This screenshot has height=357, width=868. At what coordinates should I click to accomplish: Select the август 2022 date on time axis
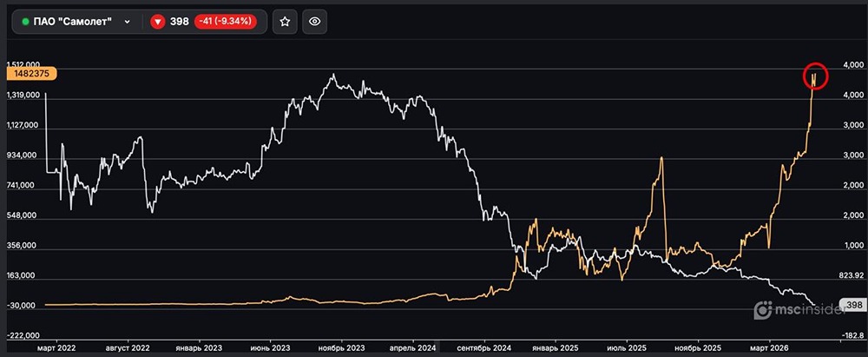coord(128,349)
